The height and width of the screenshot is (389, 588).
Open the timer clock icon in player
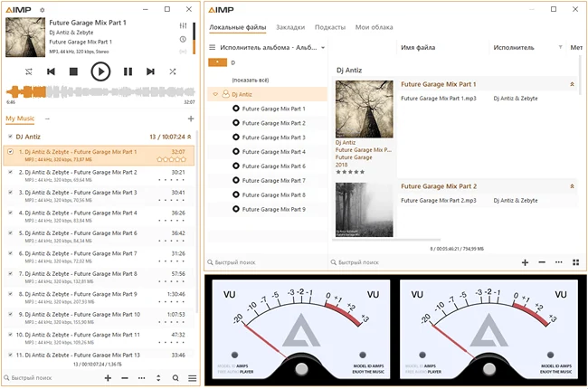click(x=183, y=39)
